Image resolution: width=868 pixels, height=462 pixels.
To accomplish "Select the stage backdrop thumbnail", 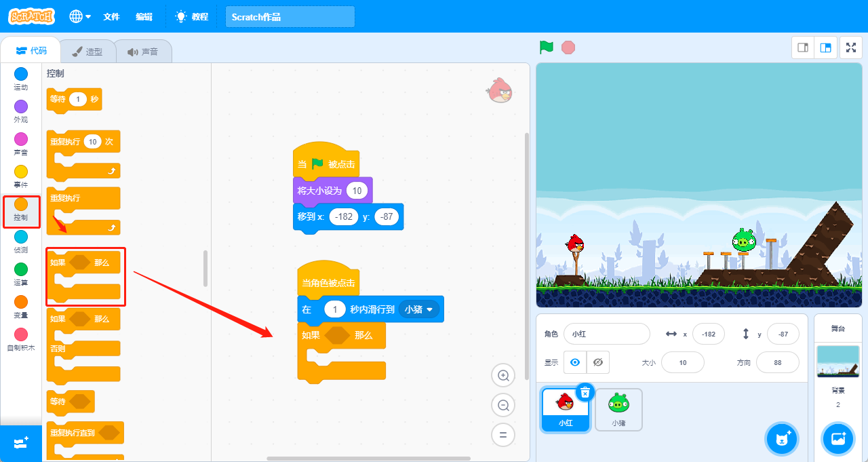I will point(837,361).
